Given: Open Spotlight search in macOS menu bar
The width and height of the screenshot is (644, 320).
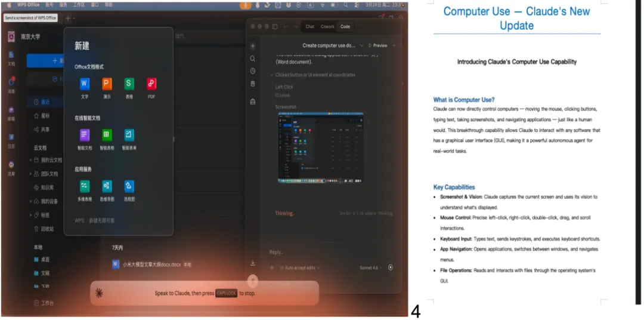Looking at the screenshot, I should (x=346, y=5).
